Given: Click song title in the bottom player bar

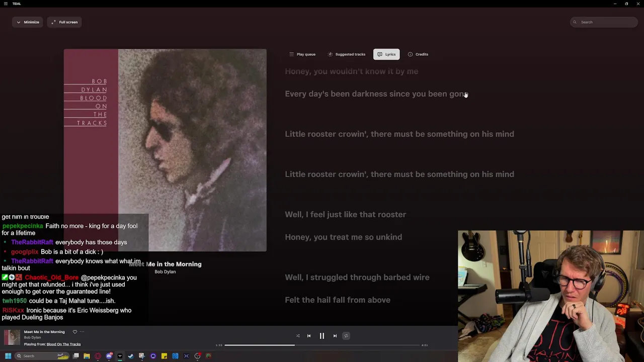Looking at the screenshot, I should point(44,332).
